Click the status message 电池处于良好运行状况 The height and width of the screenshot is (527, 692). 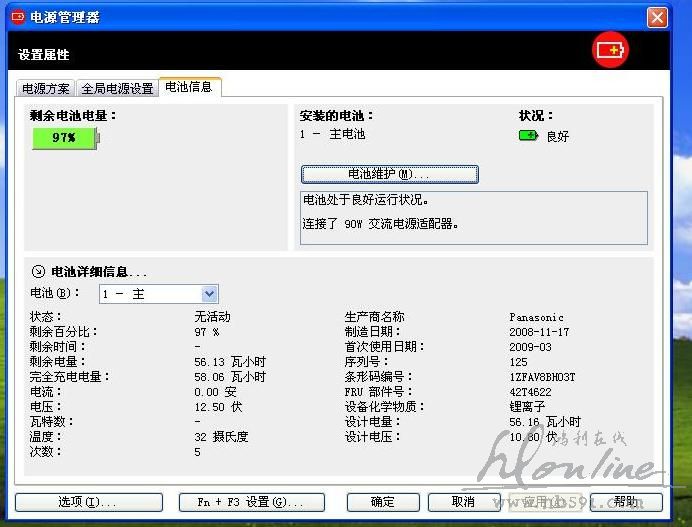(365, 200)
